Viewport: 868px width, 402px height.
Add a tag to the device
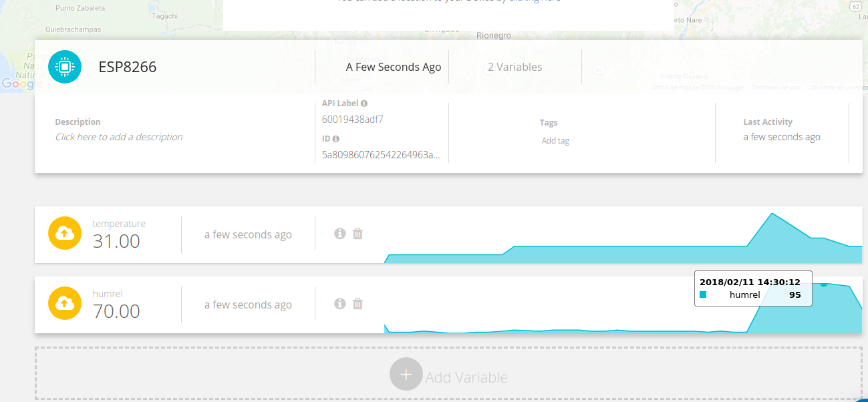(x=555, y=141)
